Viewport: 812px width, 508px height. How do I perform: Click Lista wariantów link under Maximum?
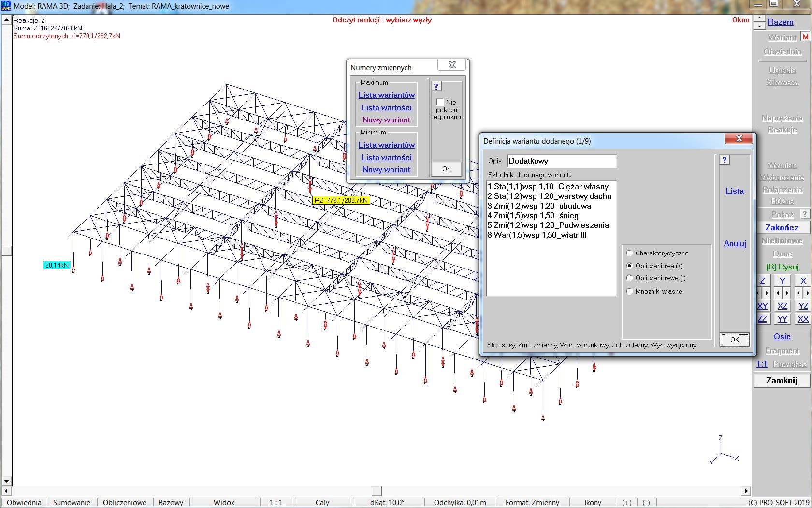click(x=386, y=95)
